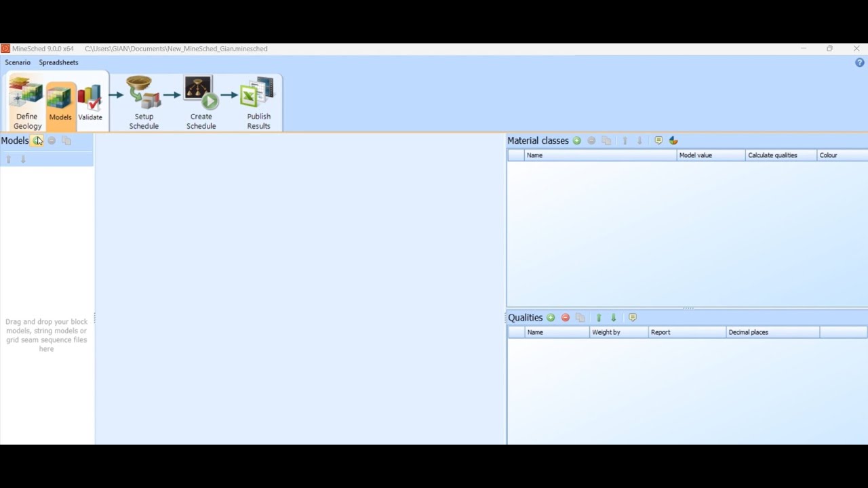Open help via question mark icon
This screenshot has height=488, width=868.
[860, 62]
